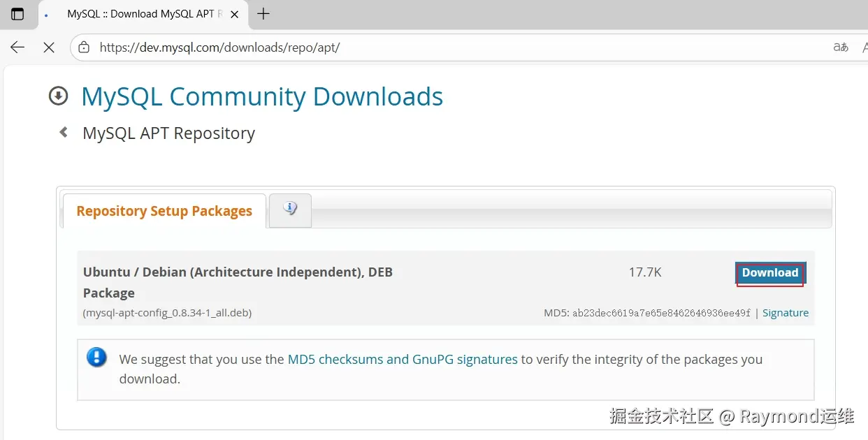Image resolution: width=868 pixels, height=440 pixels.
Task: Open the Signature link
Action: (786, 313)
